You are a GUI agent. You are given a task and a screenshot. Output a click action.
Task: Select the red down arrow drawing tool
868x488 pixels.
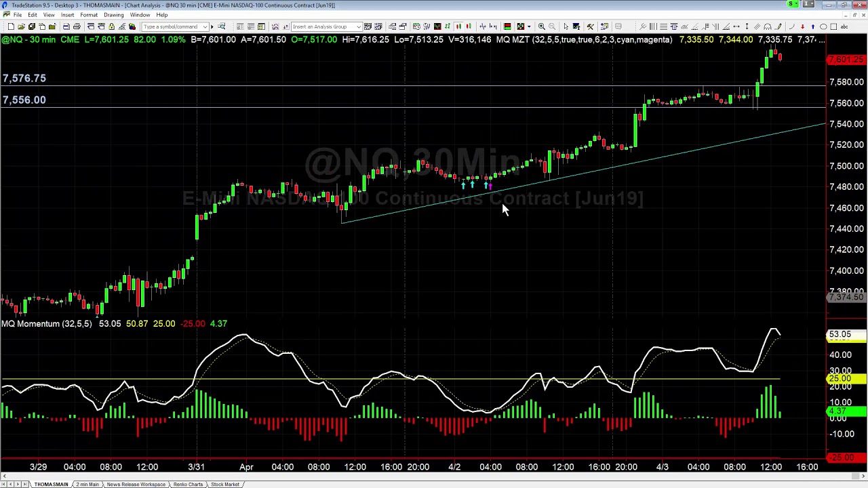click(x=802, y=26)
